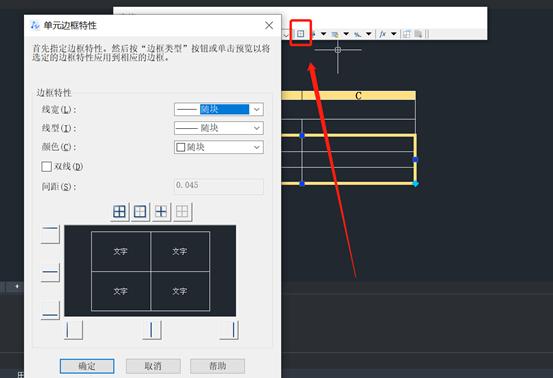Expand the dropdown arrow next to percent icon
This screenshot has height=378, width=553.
point(369,34)
